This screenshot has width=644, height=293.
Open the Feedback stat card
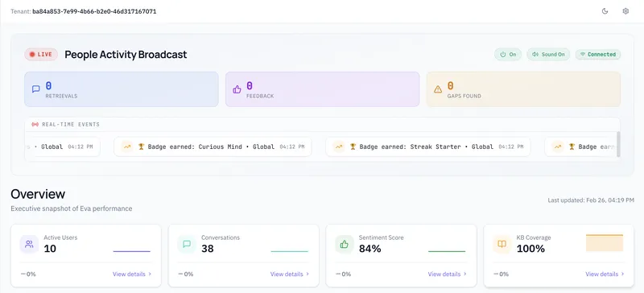coord(323,89)
